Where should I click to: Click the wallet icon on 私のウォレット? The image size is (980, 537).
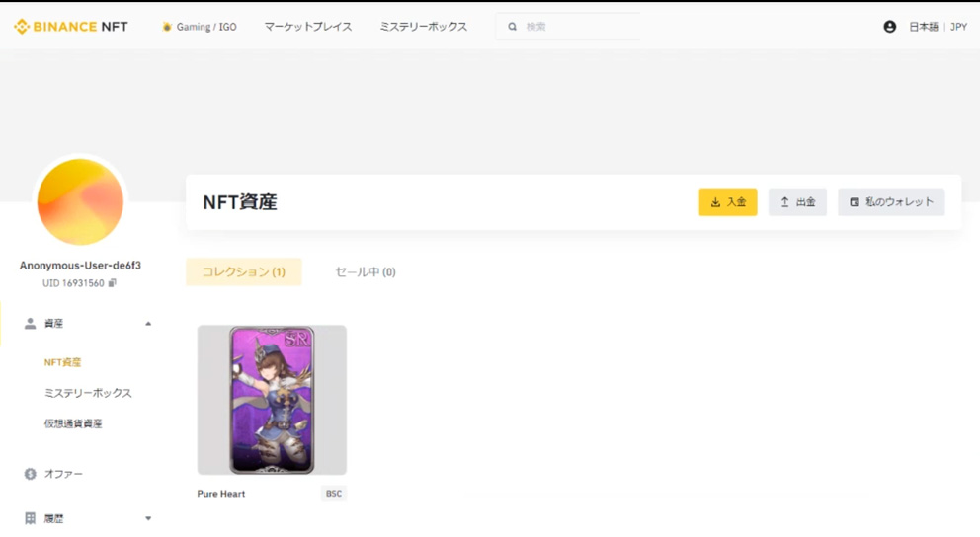pos(855,202)
